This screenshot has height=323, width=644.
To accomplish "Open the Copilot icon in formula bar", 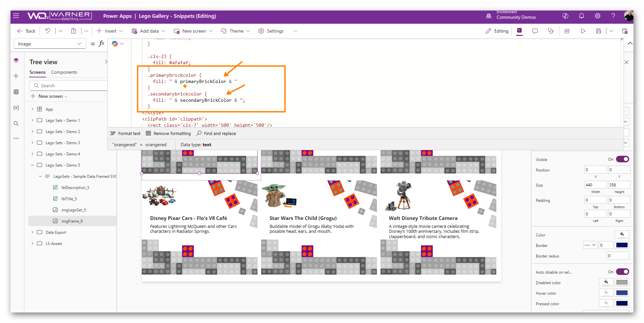I will click(115, 43).
